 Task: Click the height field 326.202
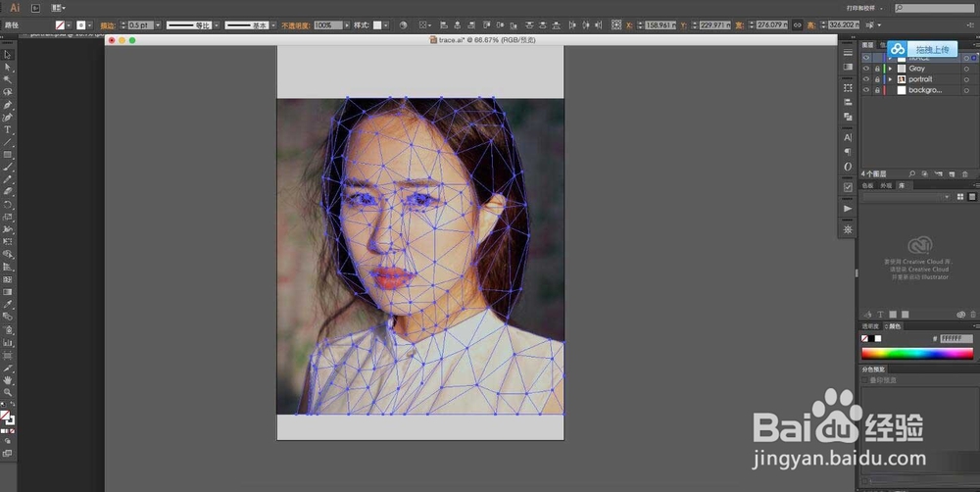pos(844,25)
